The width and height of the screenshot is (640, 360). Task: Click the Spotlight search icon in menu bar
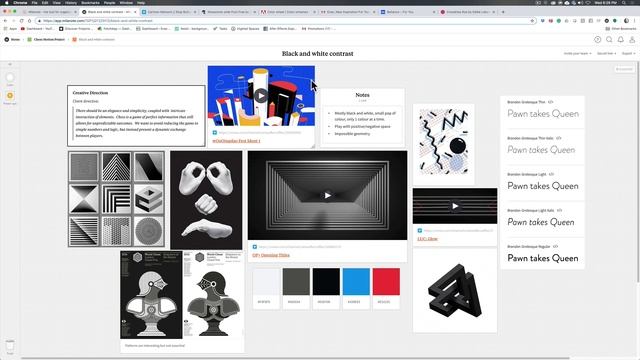tap(624, 2)
